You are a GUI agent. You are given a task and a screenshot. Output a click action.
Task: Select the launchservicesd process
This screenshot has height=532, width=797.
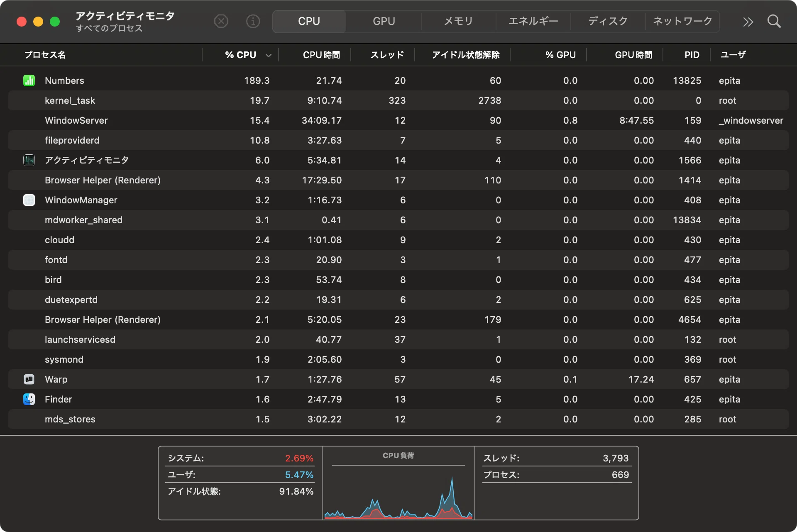(398, 339)
